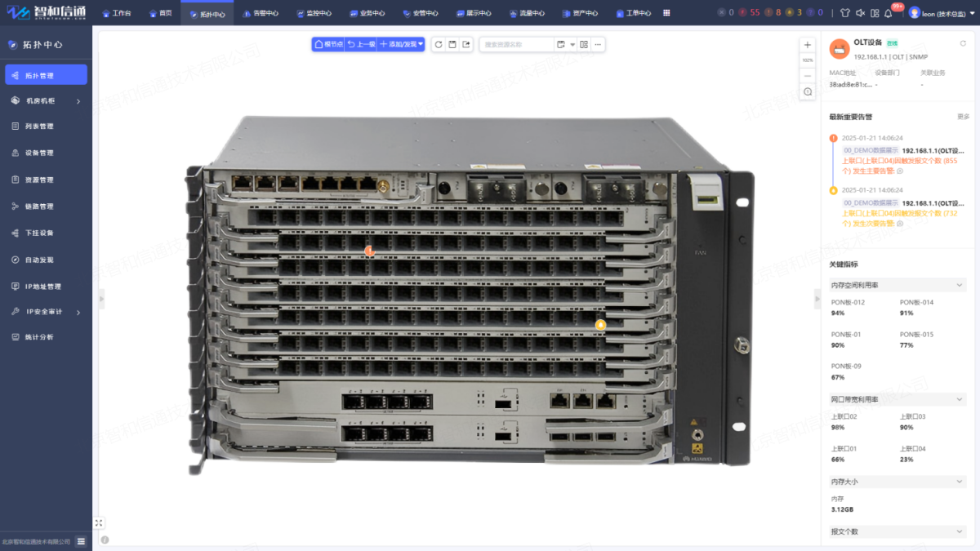Zoom out with the minus icon
Screen dimensions: 980x551
(808, 75)
